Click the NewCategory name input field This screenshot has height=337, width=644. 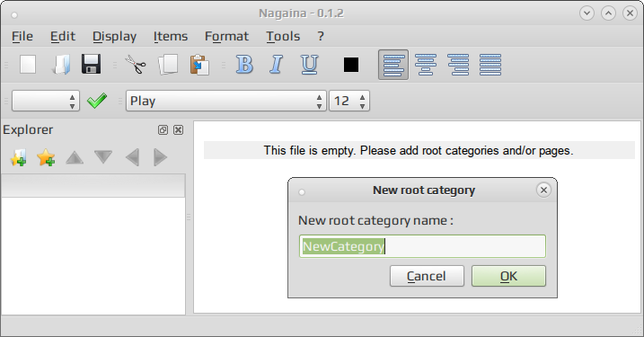coord(422,246)
